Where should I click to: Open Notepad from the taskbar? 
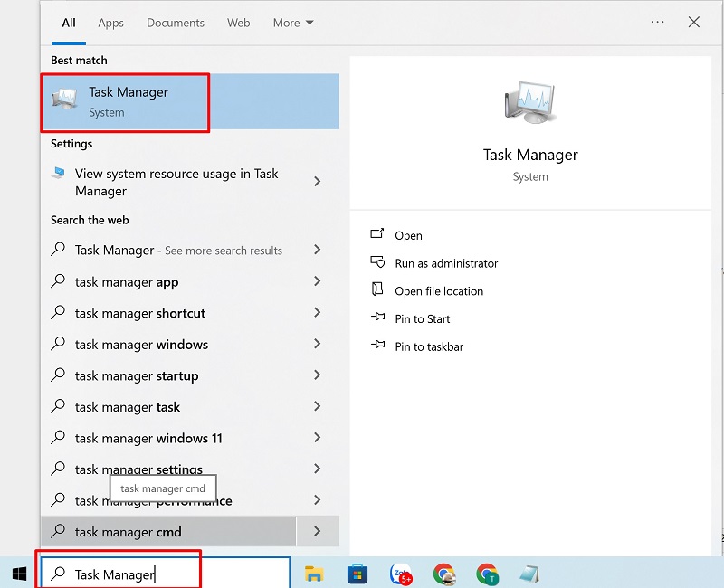coord(529,574)
